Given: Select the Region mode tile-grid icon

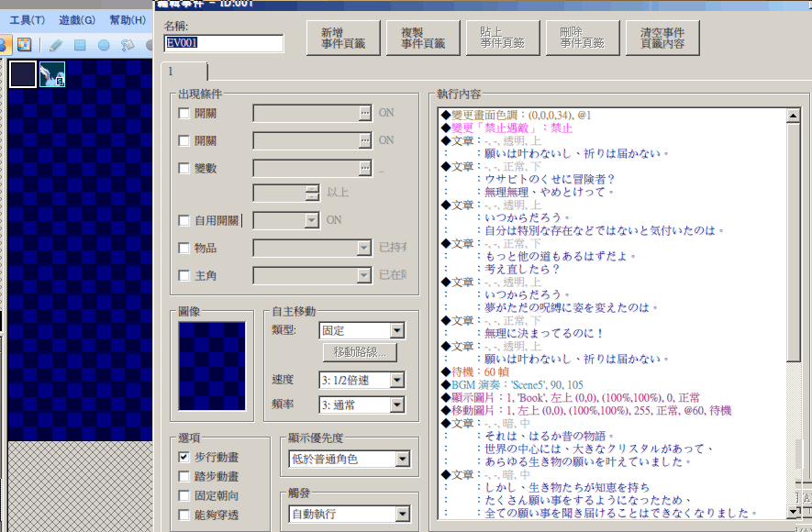Looking at the screenshot, I should click(25, 45).
